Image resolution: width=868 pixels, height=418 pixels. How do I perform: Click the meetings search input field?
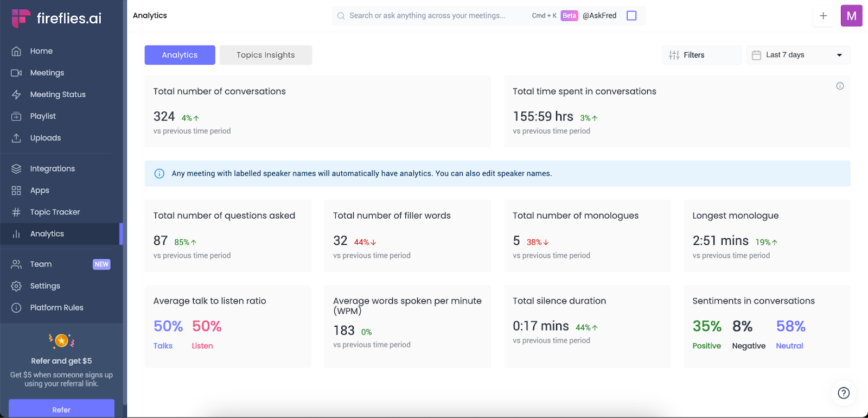coord(429,16)
